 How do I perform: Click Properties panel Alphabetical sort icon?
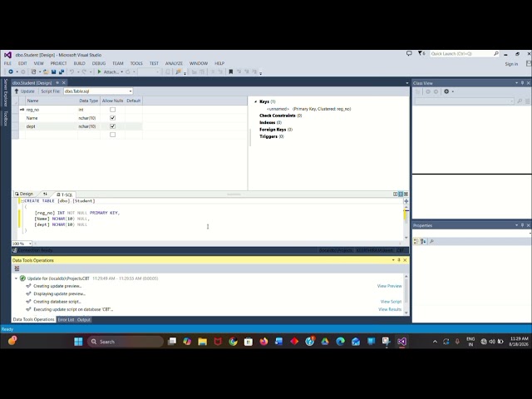coord(423,241)
